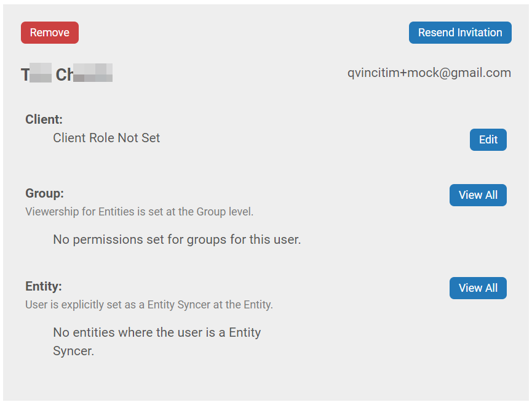Select the 'Client Role Not Set' text
Image resolution: width=532 pixels, height=402 pixels.
coord(106,138)
